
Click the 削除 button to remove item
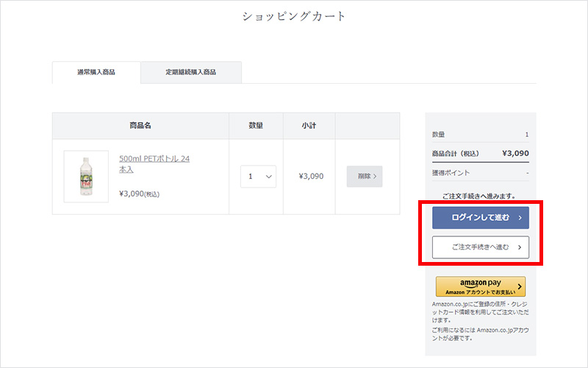tap(365, 177)
